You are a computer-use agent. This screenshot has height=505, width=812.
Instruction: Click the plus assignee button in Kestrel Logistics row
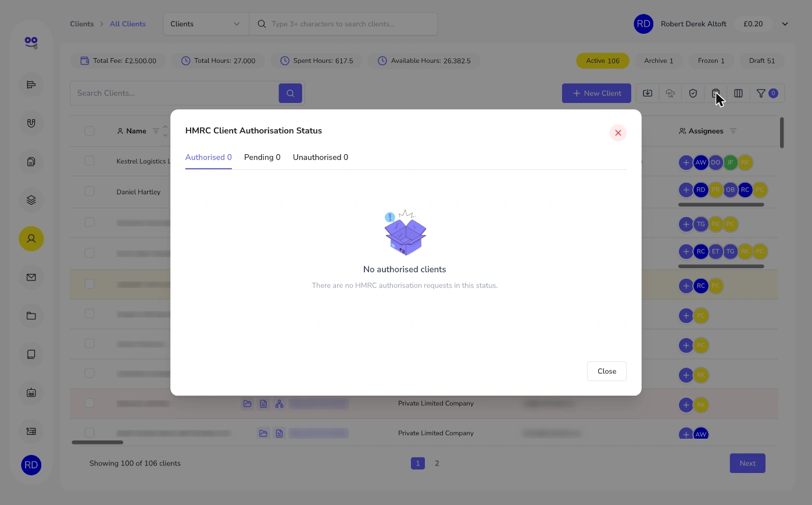(686, 162)
